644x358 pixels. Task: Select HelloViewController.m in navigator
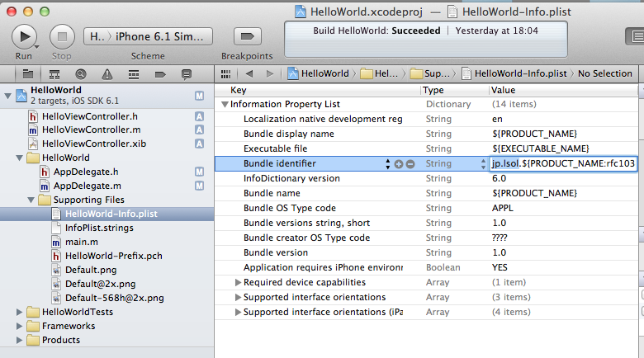pos(91,130)
